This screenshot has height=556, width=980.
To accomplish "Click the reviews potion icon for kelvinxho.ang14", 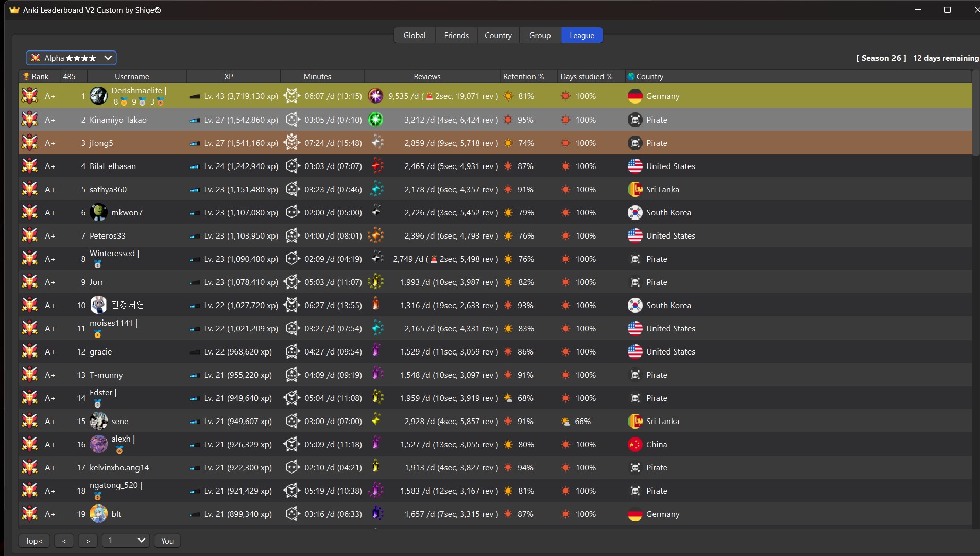I will click(375, 467).
